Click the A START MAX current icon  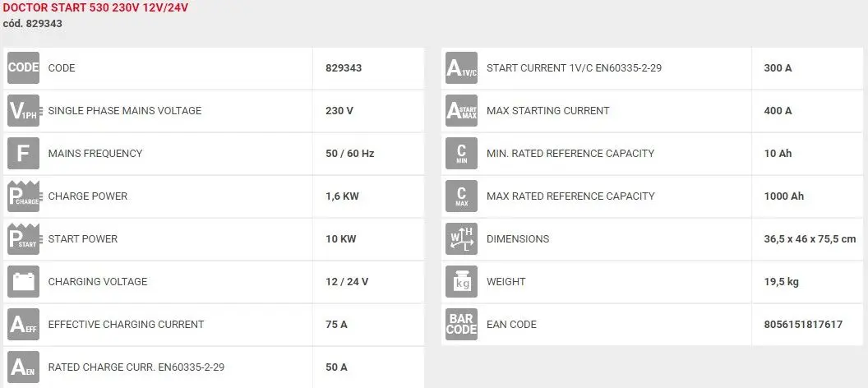click(462, 111)
